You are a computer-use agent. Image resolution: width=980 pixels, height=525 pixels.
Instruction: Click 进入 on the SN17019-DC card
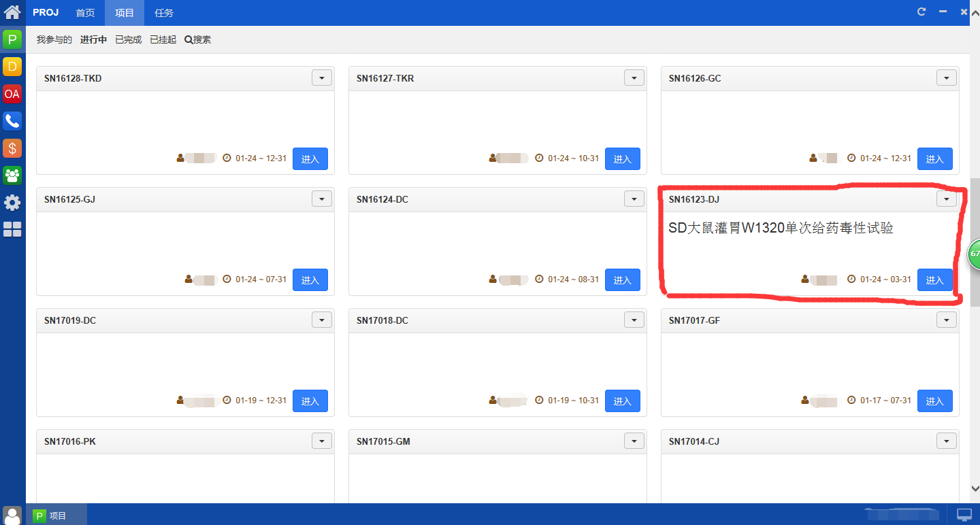click(310, 401)
